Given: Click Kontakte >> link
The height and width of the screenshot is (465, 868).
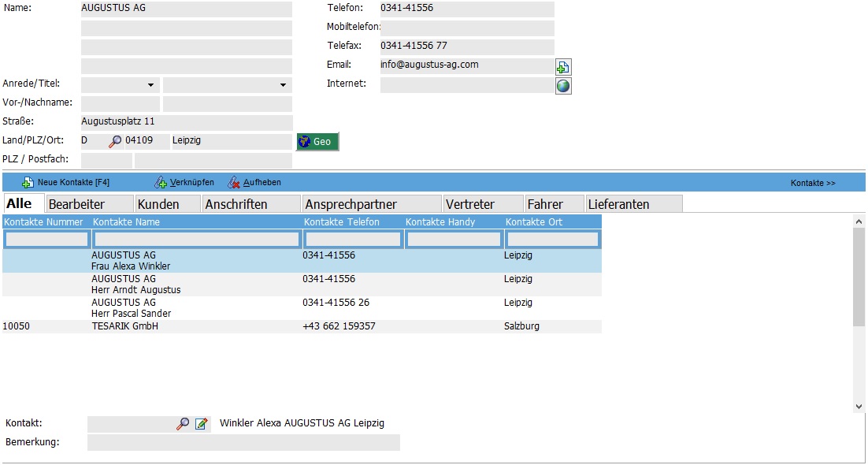Looking at the screenshot, I should [813, 183].
